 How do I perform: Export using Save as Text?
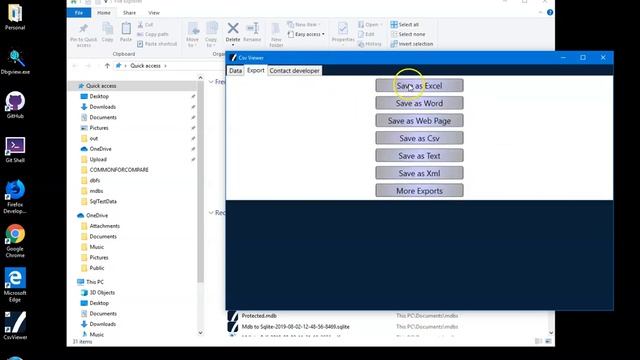(419, 156)
